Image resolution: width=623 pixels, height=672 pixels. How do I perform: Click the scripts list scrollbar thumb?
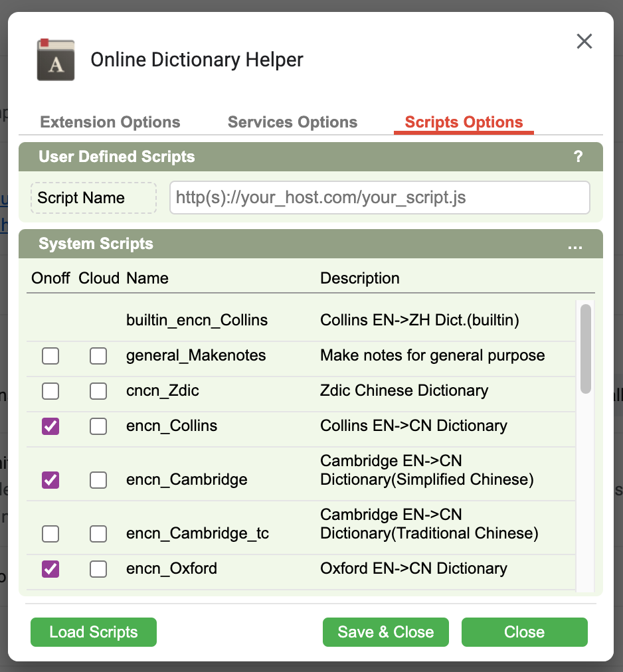pyautogui.click(x=586, y=349)
